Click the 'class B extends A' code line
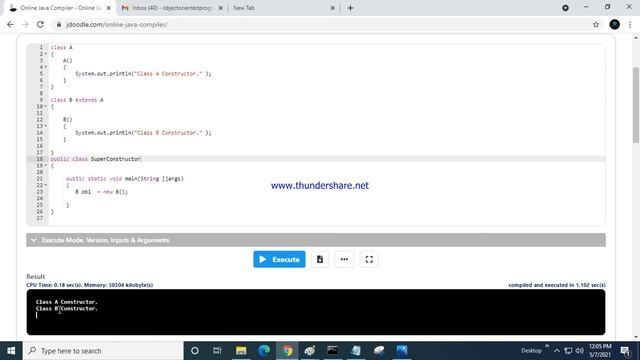640x360 pixels. (x=77, y=100)
